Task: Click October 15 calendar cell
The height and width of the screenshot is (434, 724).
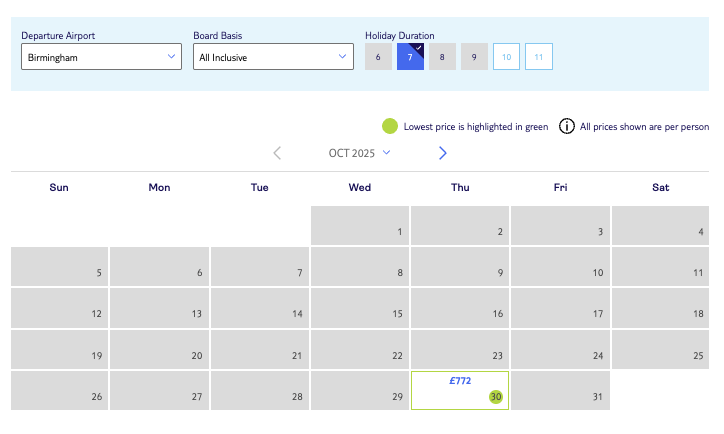Action: (x=360, y=307)
